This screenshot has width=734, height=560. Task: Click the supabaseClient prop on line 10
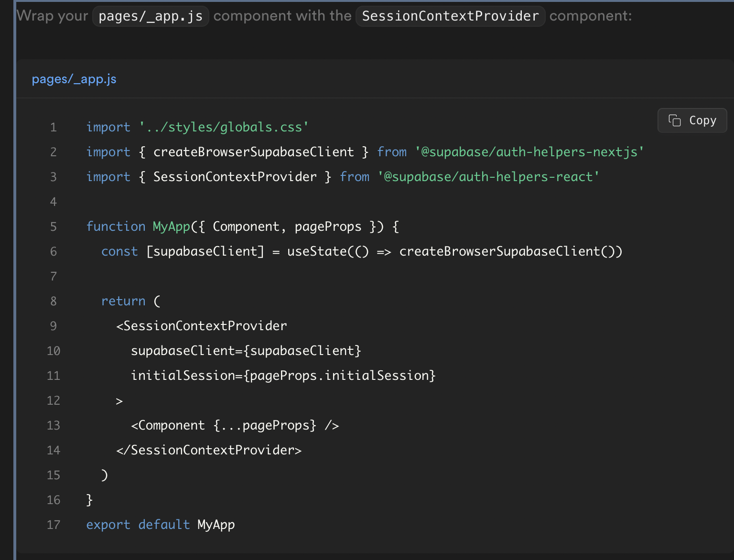pos(246,351)
